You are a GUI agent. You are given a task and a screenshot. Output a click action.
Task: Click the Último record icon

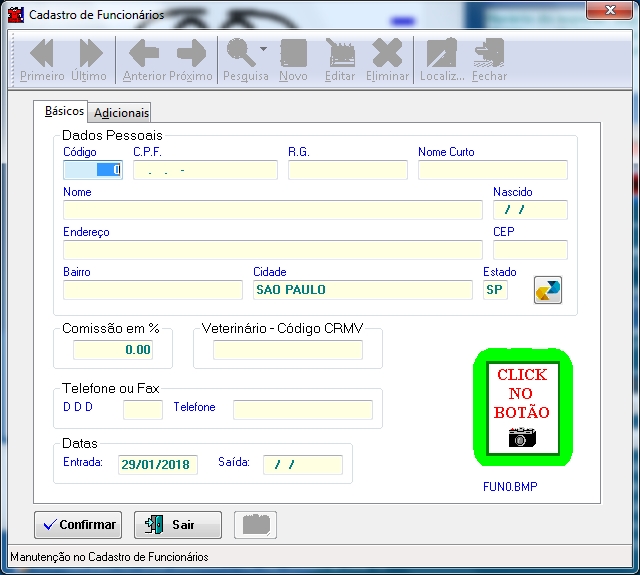tap(90, 53)
